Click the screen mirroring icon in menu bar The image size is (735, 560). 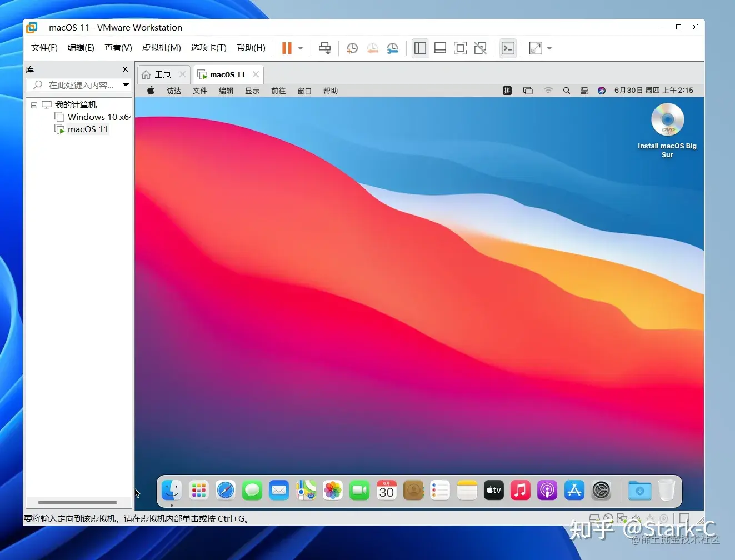click(x=528, y=91)
